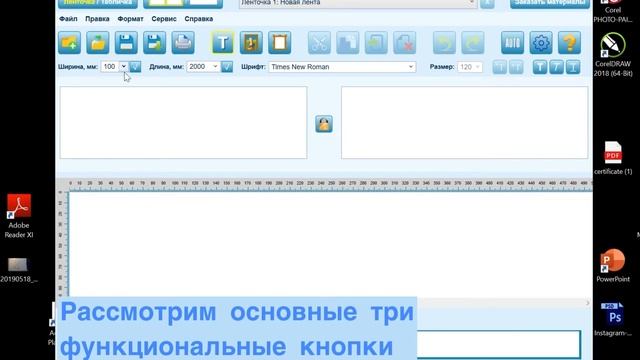The image size is (640, 360).
Task: Toggle italic text style T button
Action: (x=556, y=67)
